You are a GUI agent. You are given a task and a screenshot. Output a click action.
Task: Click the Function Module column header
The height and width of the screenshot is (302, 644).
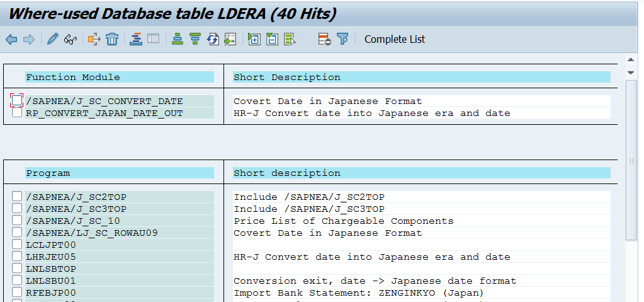[120, 77]
